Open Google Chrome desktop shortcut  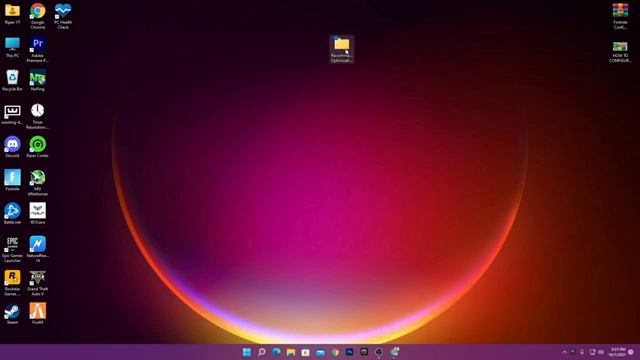pos(38,16)
